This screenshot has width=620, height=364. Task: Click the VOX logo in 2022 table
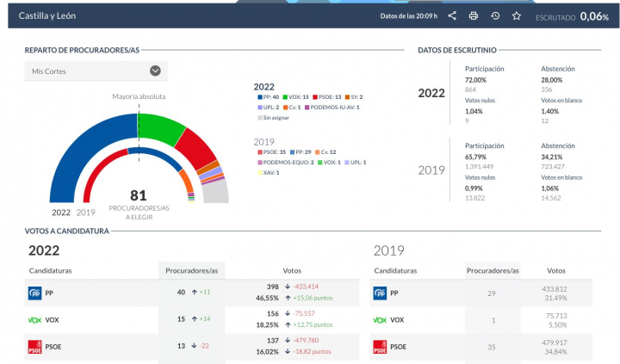[x=35, y=319]
